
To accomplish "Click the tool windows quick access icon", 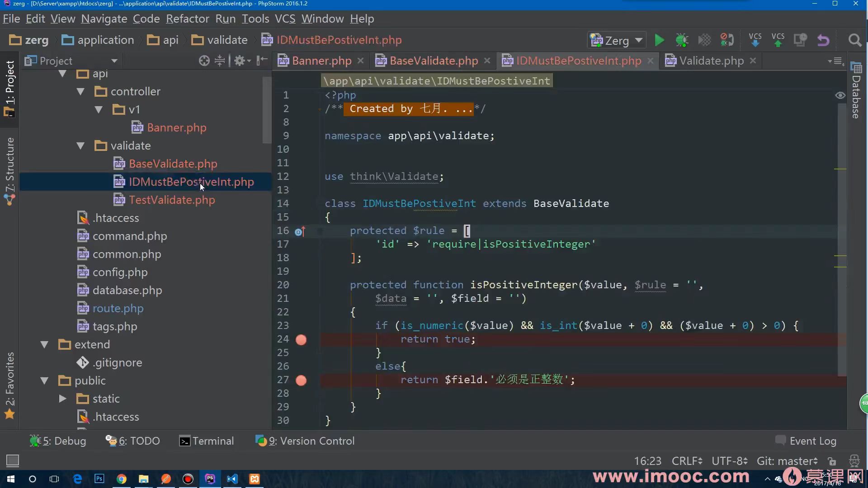I will pos(13,460).
